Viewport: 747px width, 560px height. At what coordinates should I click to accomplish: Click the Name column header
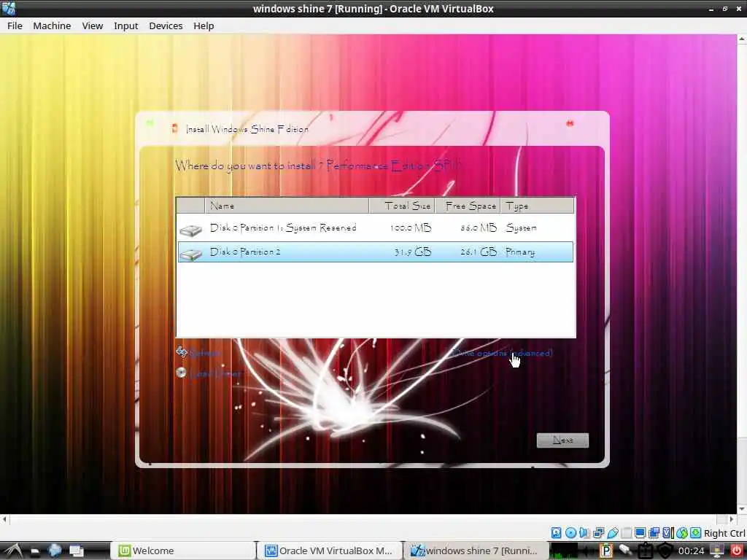pos(287,206)
